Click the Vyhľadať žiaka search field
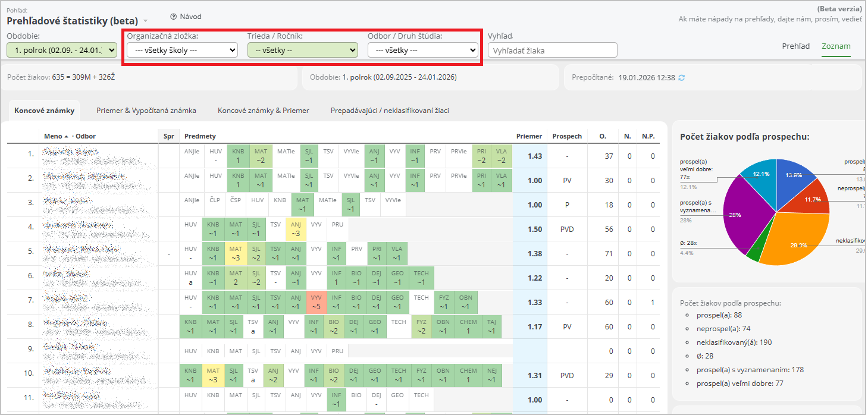 [552, 51]
